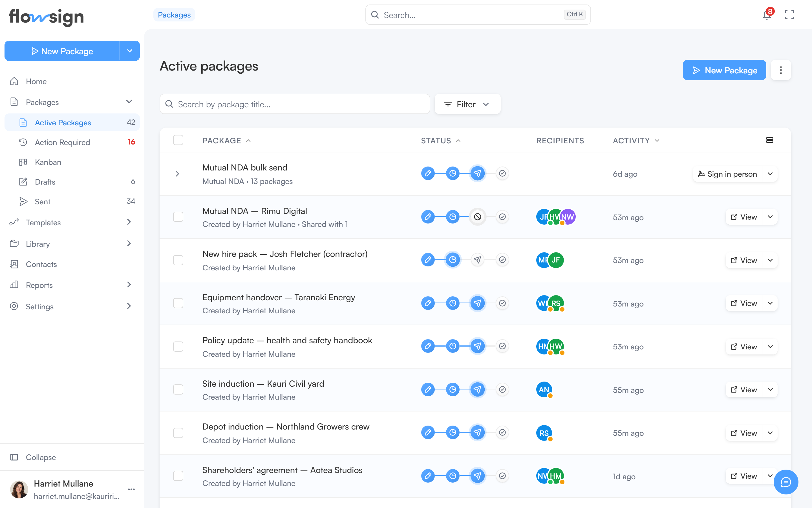Open Harriet Mullane account options ellipsis
Image resolution: width=812 pixels, height=508 pixels.
pyautogui.click(x=131, y=489)
